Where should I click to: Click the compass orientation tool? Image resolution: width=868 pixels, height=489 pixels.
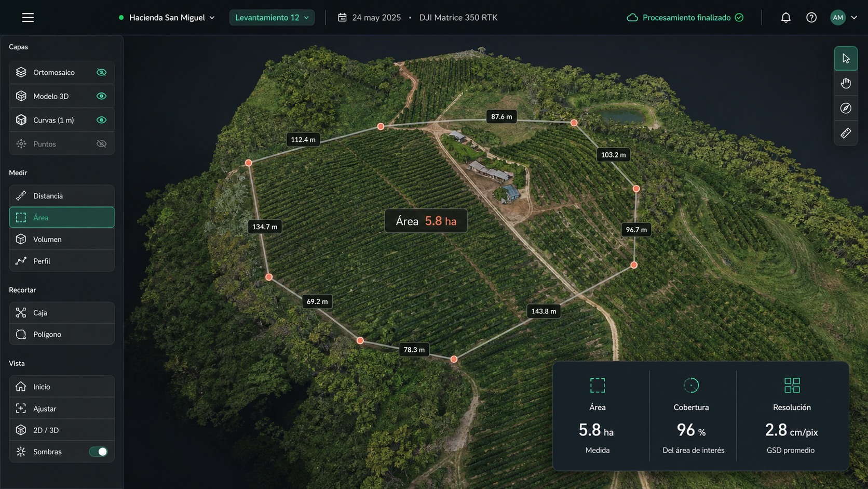pos(846,108)
